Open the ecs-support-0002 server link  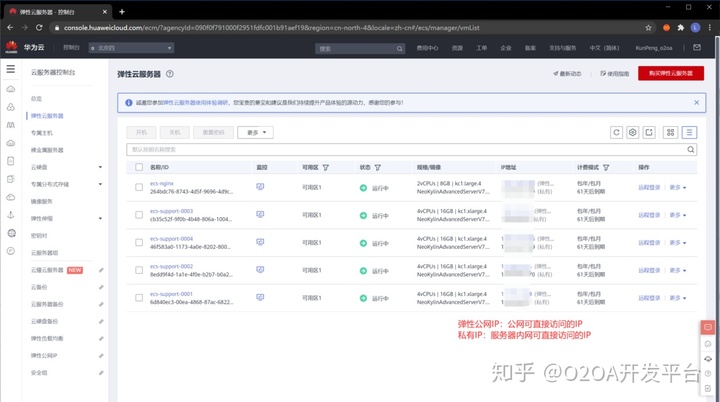pos(171,266)
